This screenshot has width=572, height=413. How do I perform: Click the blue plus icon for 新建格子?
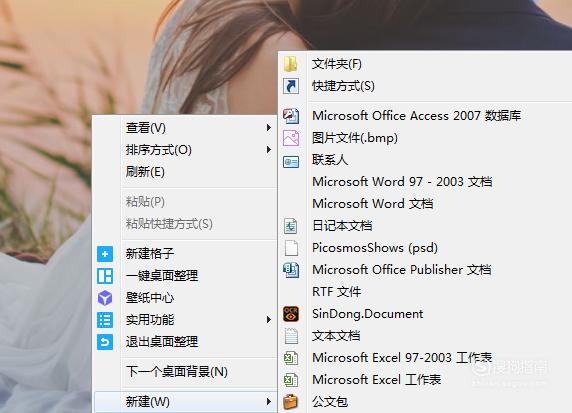pyautogui.click(x=105, y=254)
